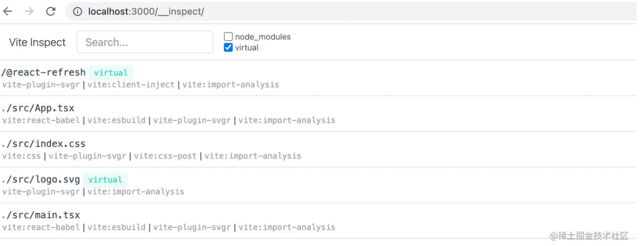Click the browser forward arrow
The width and height of the screenshot is (644, 246).
click(29, 11)
